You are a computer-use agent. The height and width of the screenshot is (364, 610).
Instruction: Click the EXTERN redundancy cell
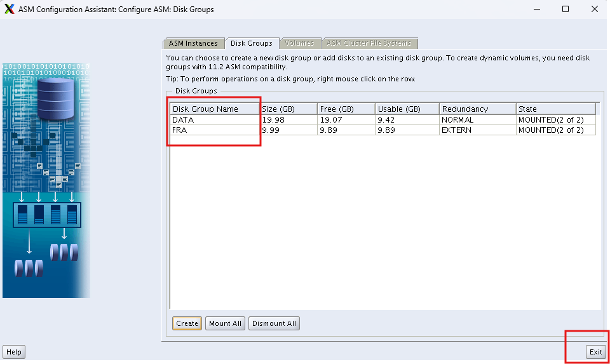coord(478,130)
